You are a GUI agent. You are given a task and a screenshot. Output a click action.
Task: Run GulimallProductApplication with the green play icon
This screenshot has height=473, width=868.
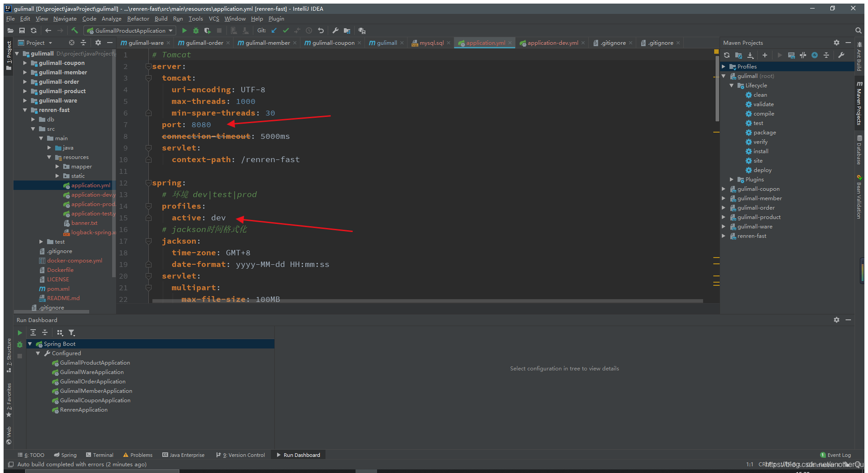pyautogui.click(x=184, y=30)
